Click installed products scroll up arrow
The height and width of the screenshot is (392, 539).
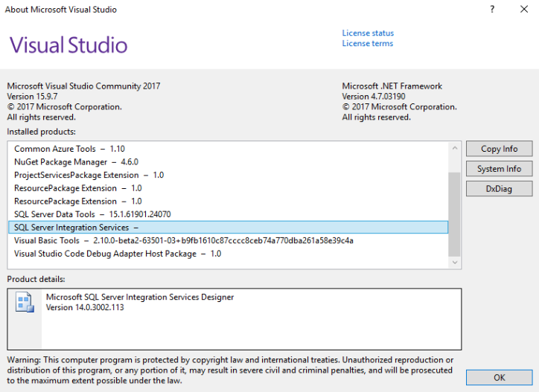coord(455,148)
